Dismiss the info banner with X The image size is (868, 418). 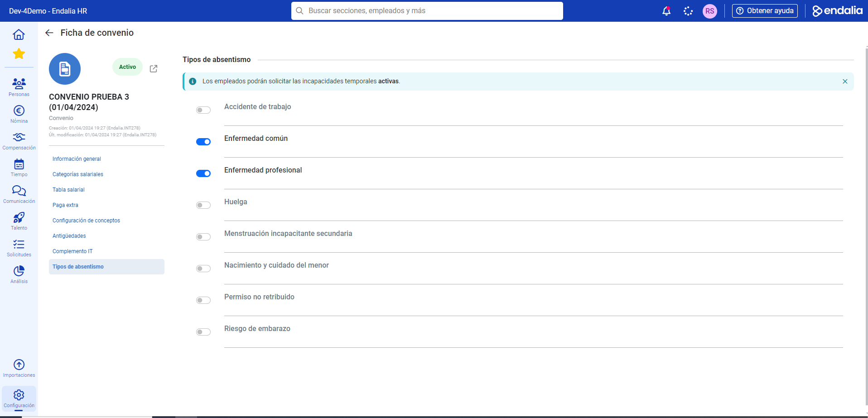click(x=845, y=82)
